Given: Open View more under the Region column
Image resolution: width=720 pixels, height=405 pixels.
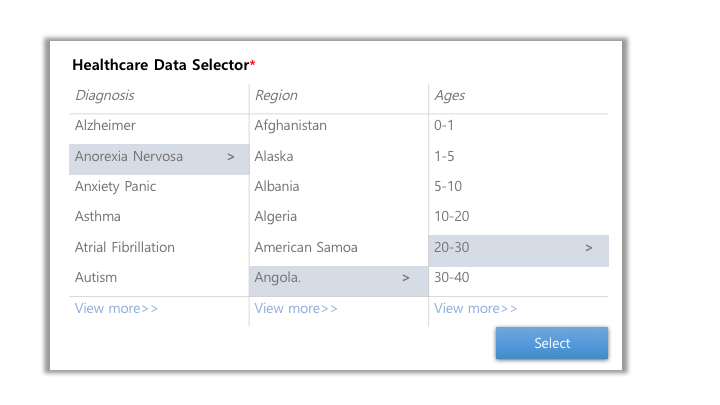Looking at the screenshot, I should pyautogui.click(x=296, y=308).
